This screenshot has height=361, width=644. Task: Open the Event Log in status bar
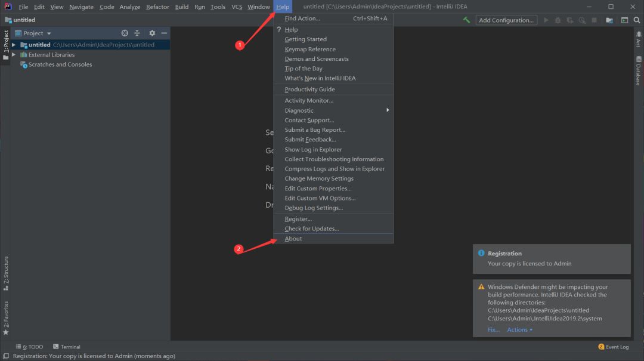pyautogui.click(x=613, y=347)
